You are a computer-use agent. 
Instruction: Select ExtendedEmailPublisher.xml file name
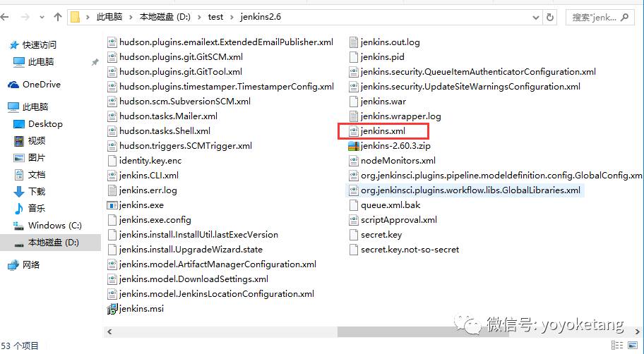click(x=226, y=42)
